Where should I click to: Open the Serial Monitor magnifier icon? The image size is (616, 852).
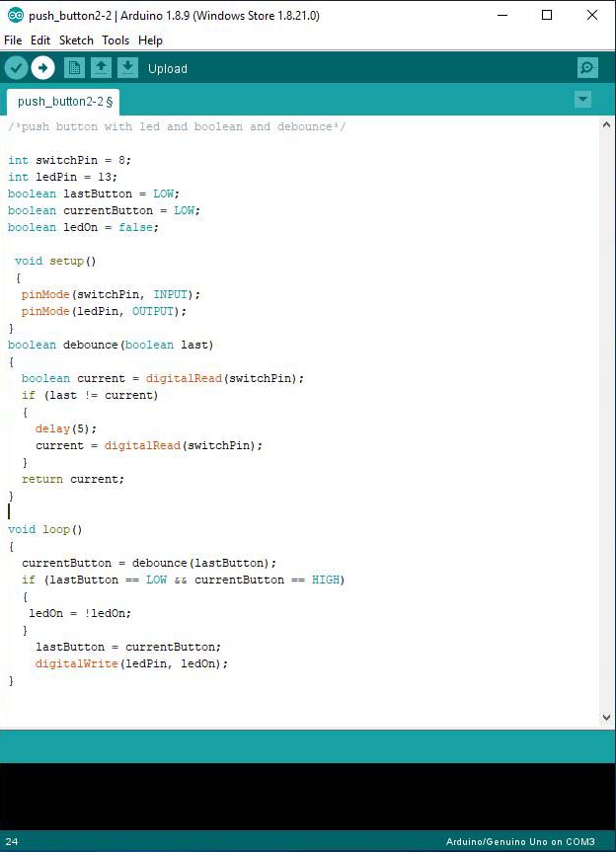tap(587, 68)
